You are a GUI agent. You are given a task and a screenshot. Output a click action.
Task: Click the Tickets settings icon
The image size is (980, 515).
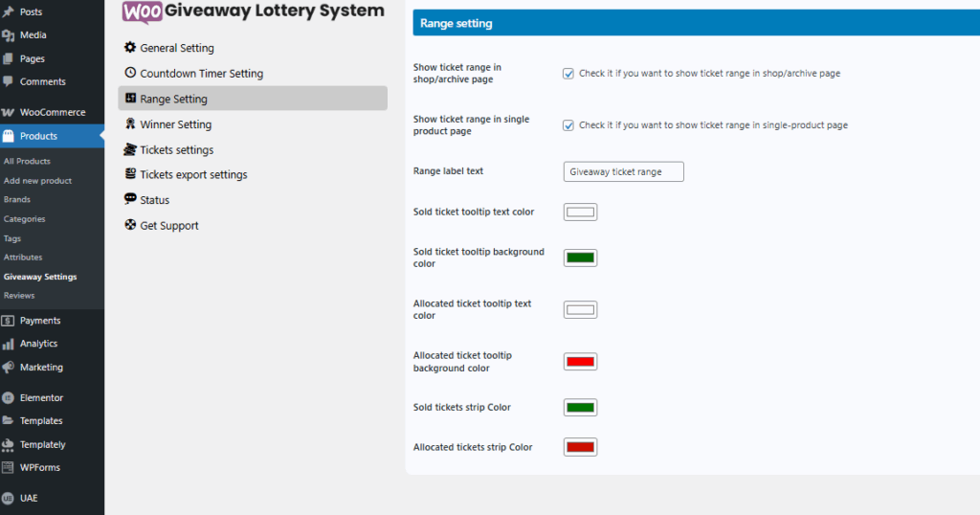[130, 148]
